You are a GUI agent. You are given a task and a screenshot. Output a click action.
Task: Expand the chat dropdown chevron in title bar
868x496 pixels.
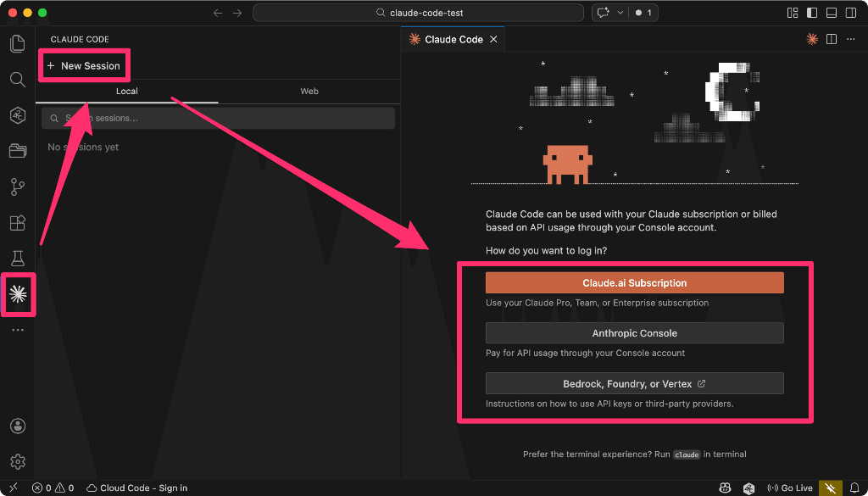click(620, 13)
